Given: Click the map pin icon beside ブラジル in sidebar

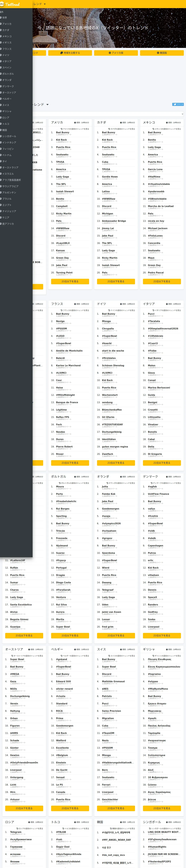Looking at the screenshot, I should [1, 199].
